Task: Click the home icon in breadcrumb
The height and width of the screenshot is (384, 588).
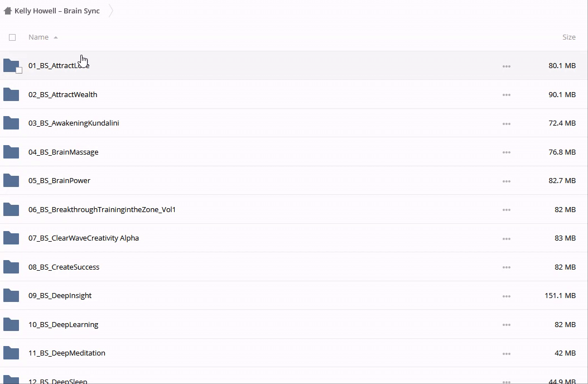Action: pyautogui.click(x=7, y=11)
